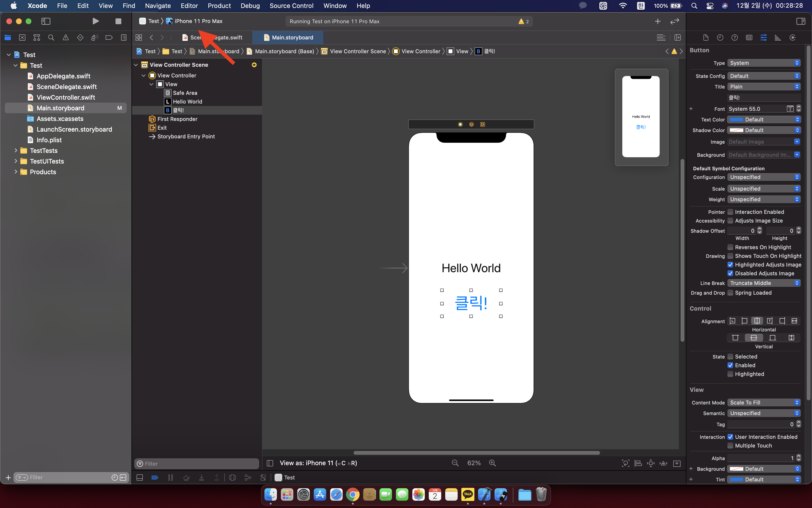The image size is (812, 508).
Task: Open the Breakpoint navigator icon
Action: click(109, 38)
